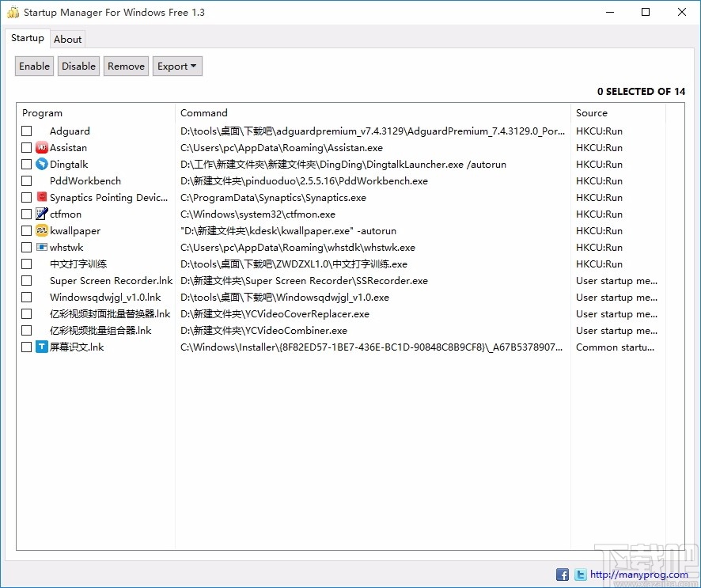The image size is (701, 588).
Task: Click the Synaptics Pointing Device icon
Action: [x=40, y=197]
